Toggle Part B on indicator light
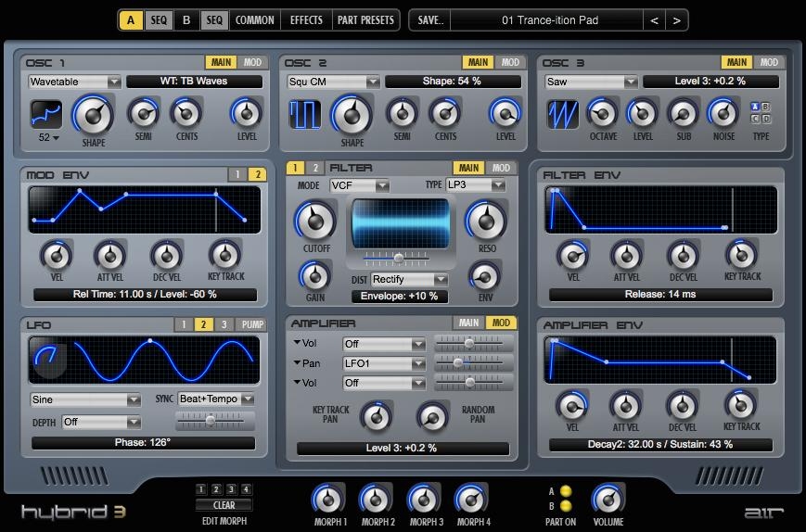 point(566,506)
